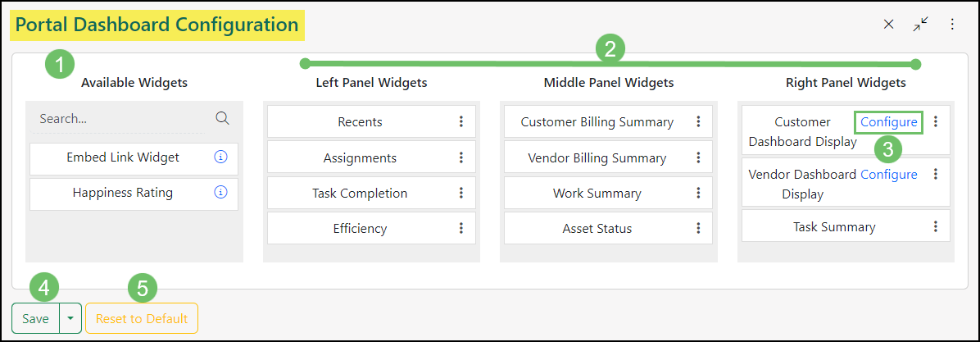Open three-dot menu for Task Summary widget
This screenshot has height=342, width=980.
pos(935,226)
